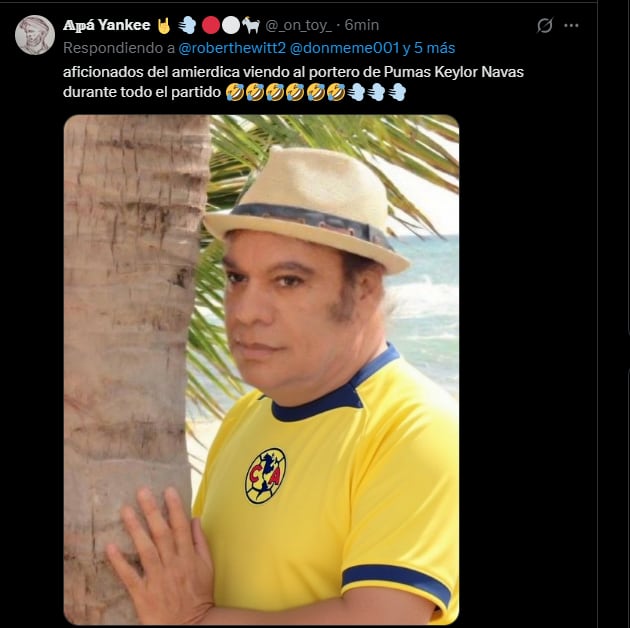Click the Club América crest on the yellow jersey
The image size is (630, 628).
(x=266, y=474)
